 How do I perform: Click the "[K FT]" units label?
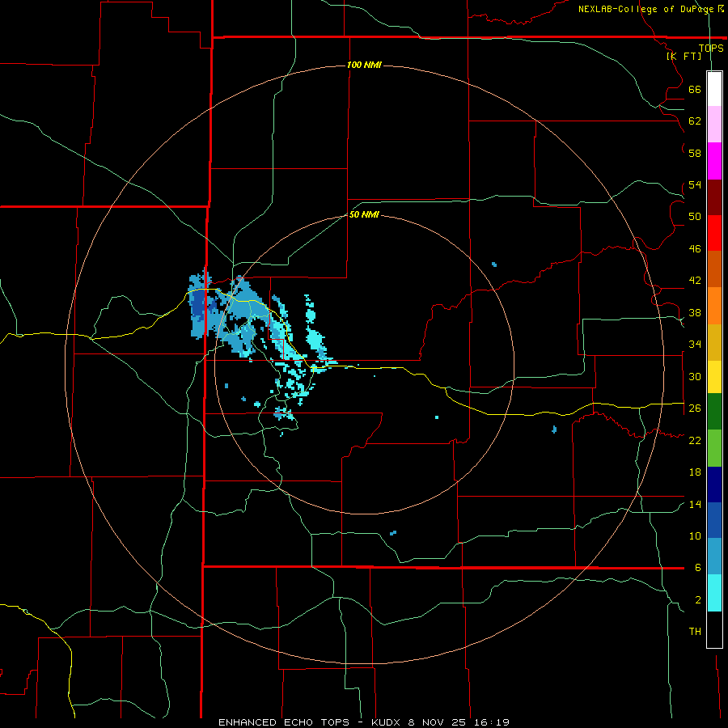684,56
